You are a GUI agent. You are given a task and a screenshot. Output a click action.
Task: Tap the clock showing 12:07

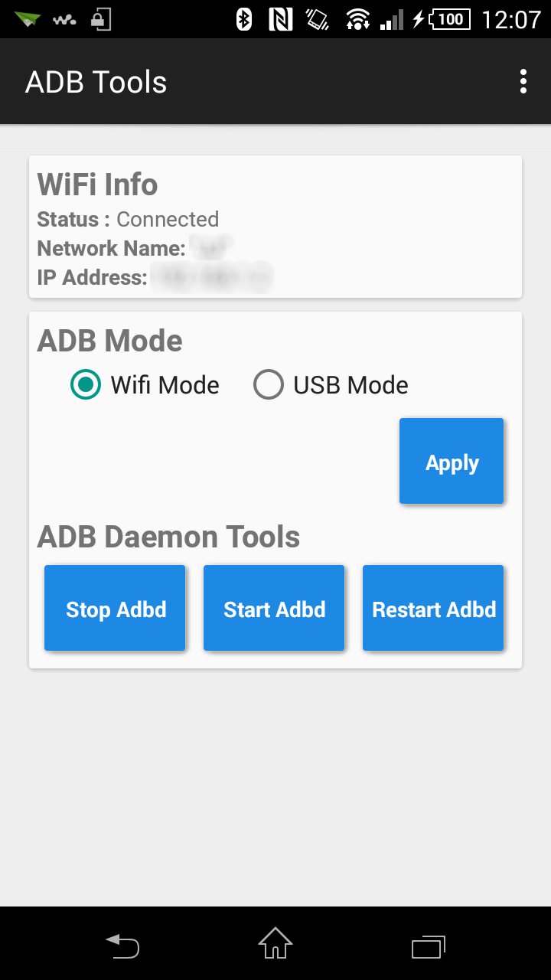point(510,19)
